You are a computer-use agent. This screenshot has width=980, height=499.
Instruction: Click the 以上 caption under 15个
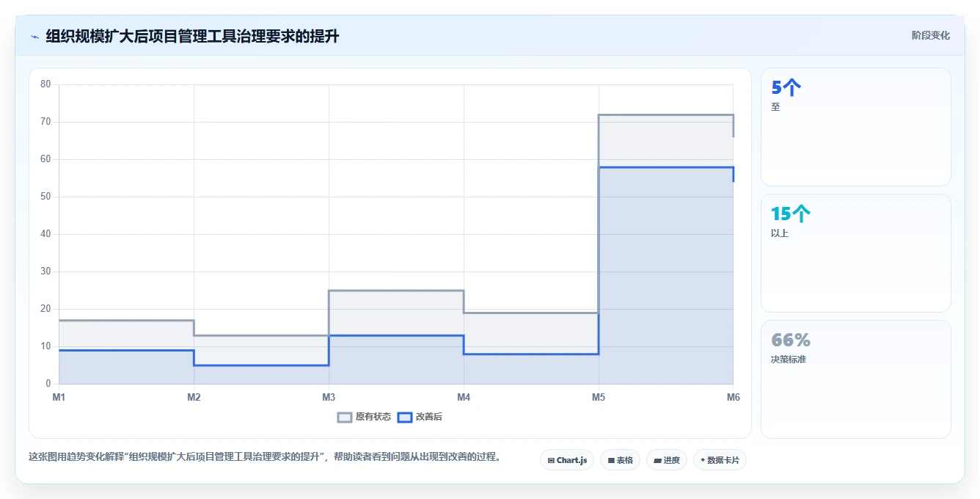(x=780, y=233)
